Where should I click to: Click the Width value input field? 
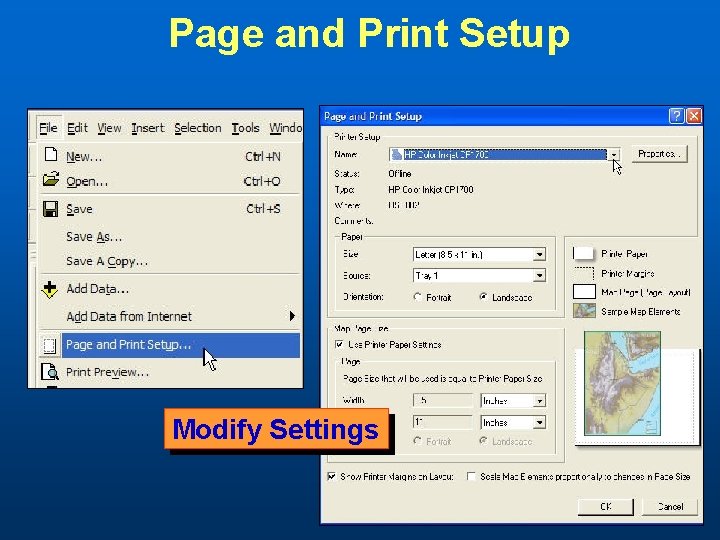pyautogui.click(x=443, y=400)
